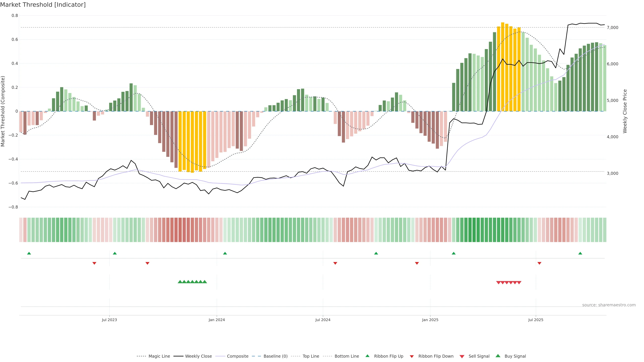Screen dimensions: 644x362
Task: Click the last ribbon flip up marker in 2025
Action: (x=580, y=253)
